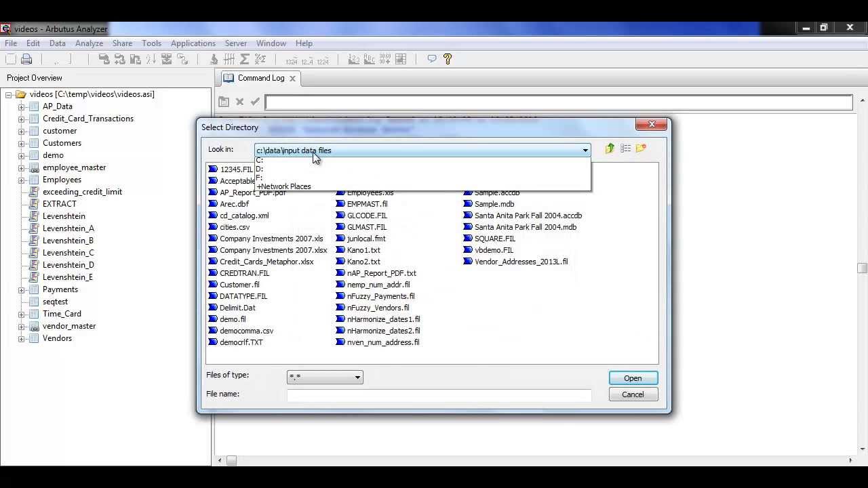The width and height of the screenshot is (868, 488).
Task: Select EXTRACT in the project tree
Action: (x=60, y=204)
